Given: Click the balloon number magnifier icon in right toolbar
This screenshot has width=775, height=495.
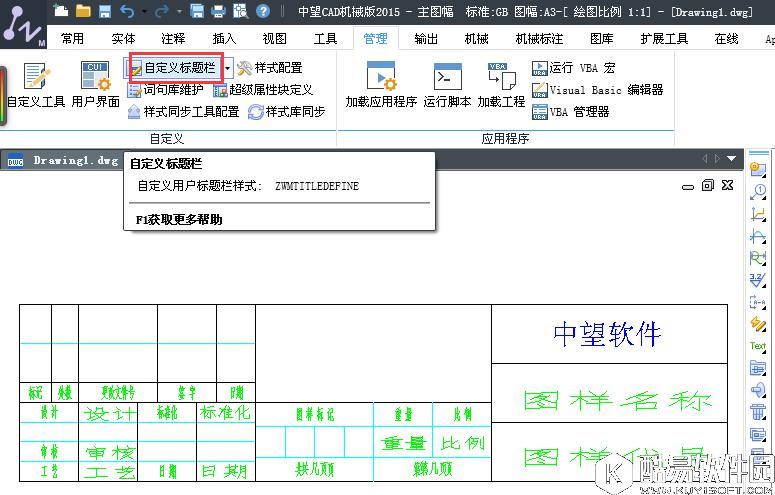Looking at the screenshot, I should (x=758, y=191).
